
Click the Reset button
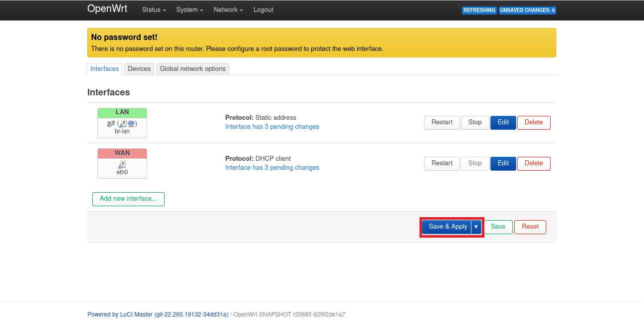click(x=530, y=227)
